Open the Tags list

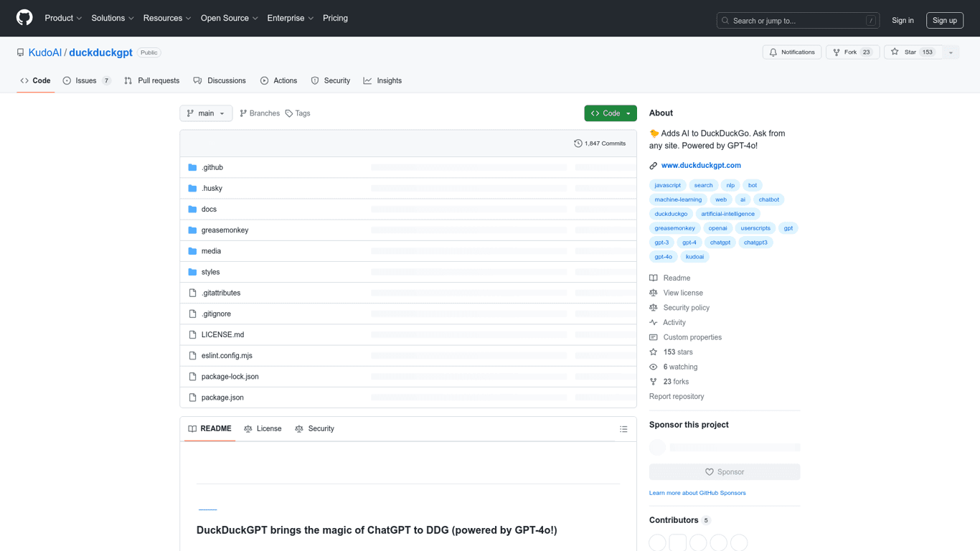click(x=298, y=113)
